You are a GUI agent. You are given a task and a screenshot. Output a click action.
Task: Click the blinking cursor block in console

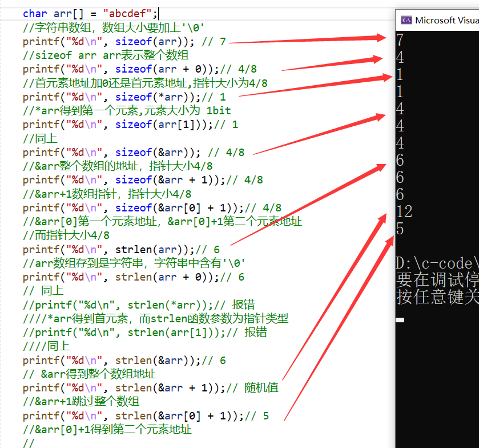(400, 320)
